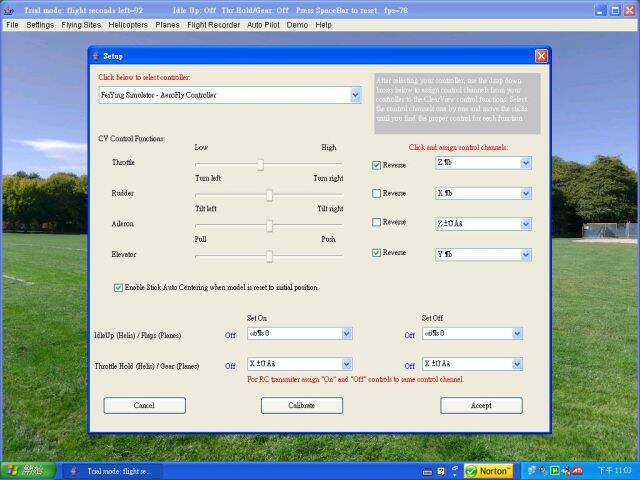
Task: Click the Throttle slider handle
Action: coord(260,164)
